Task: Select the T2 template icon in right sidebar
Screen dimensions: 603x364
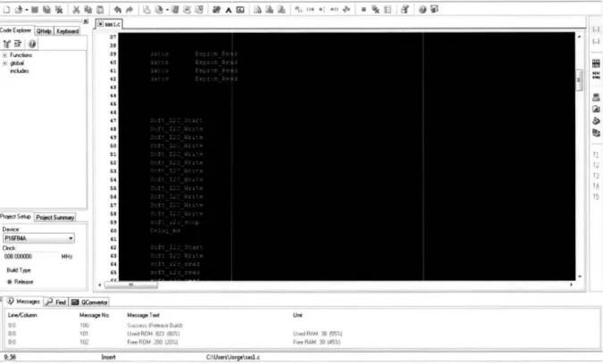Action: click(596, 165)
